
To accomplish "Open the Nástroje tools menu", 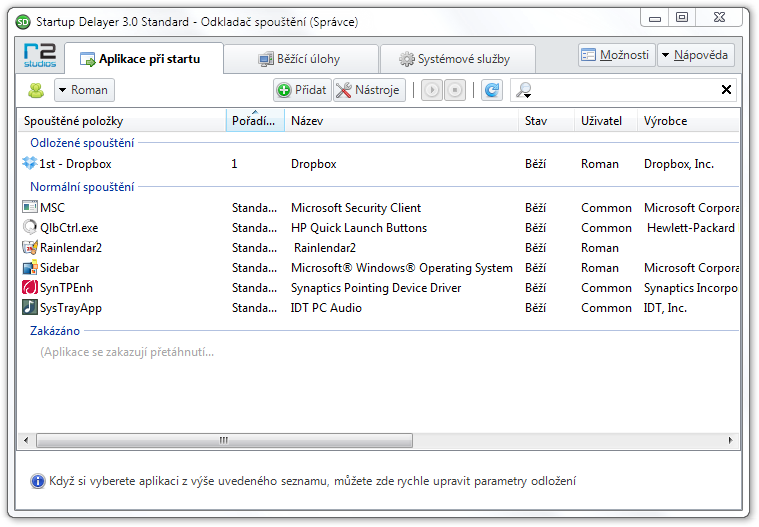I will [x=369, y=90].
